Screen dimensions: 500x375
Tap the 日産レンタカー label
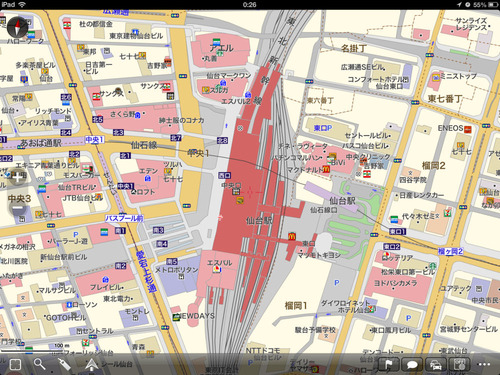click(x=422, y=195)
